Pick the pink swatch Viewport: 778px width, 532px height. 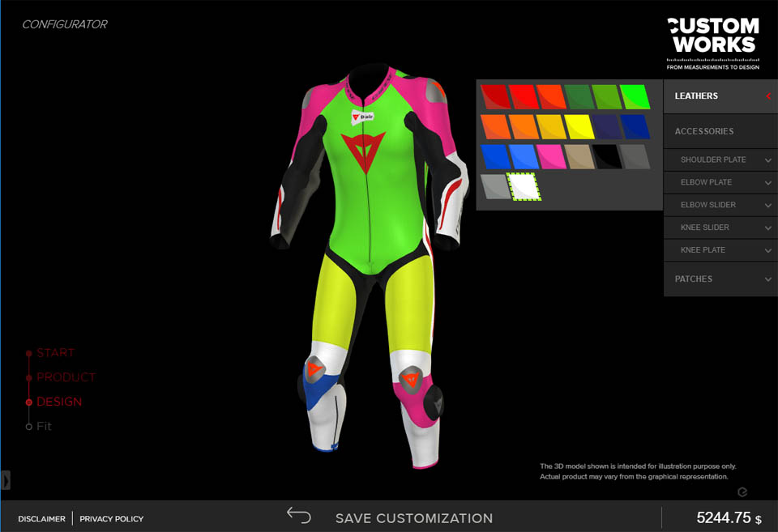551,156
